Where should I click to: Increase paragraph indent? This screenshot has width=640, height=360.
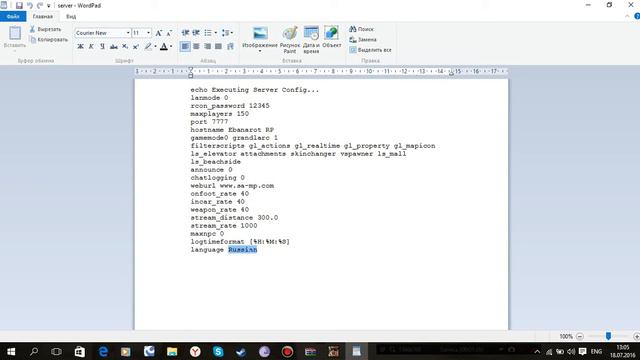[x=196, y=33]
